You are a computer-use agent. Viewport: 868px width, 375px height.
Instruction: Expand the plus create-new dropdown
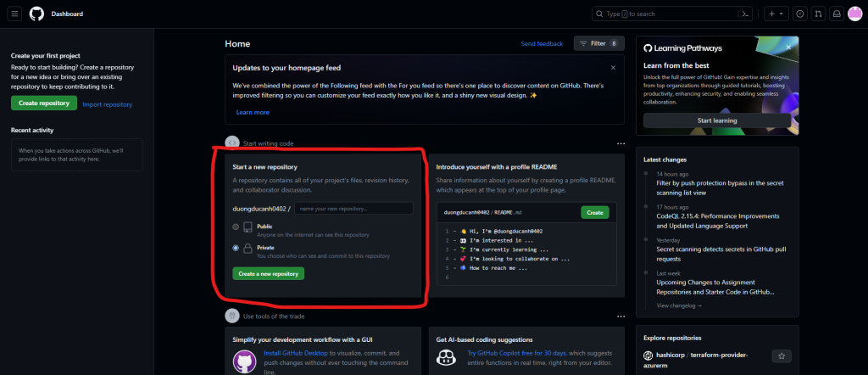[x=776, y=14]
